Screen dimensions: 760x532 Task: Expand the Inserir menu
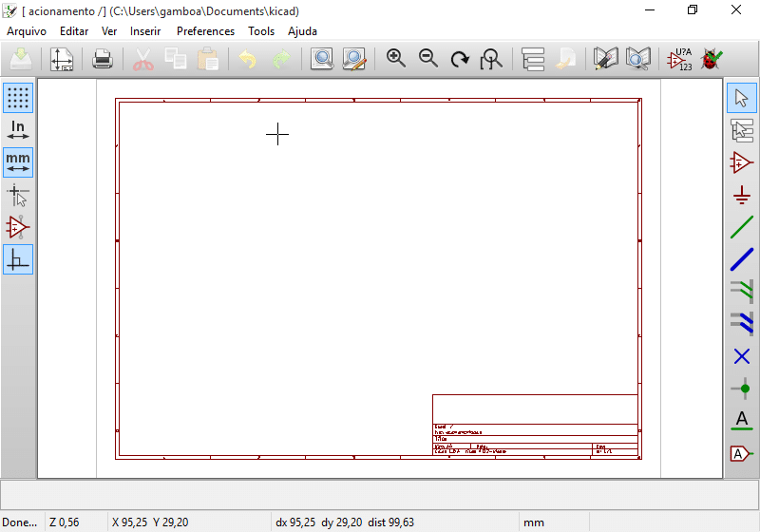pyautogui.click(x=145, y=31)
